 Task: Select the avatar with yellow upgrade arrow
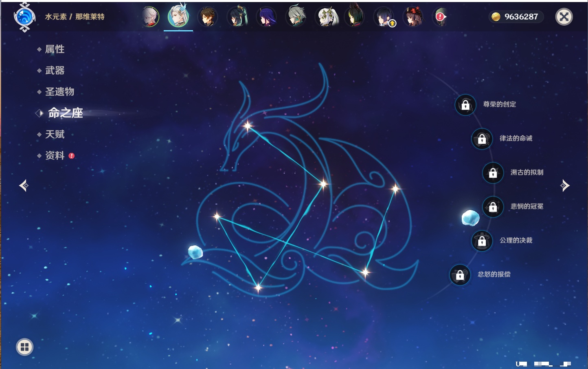[384, 17]
